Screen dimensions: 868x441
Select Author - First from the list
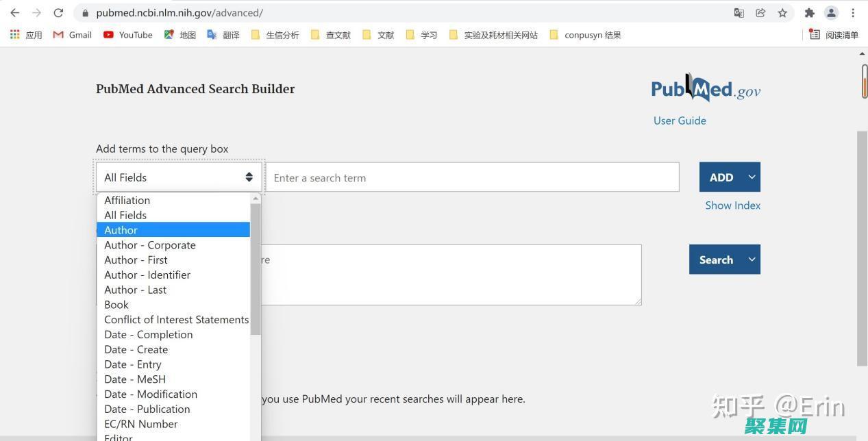136,260
